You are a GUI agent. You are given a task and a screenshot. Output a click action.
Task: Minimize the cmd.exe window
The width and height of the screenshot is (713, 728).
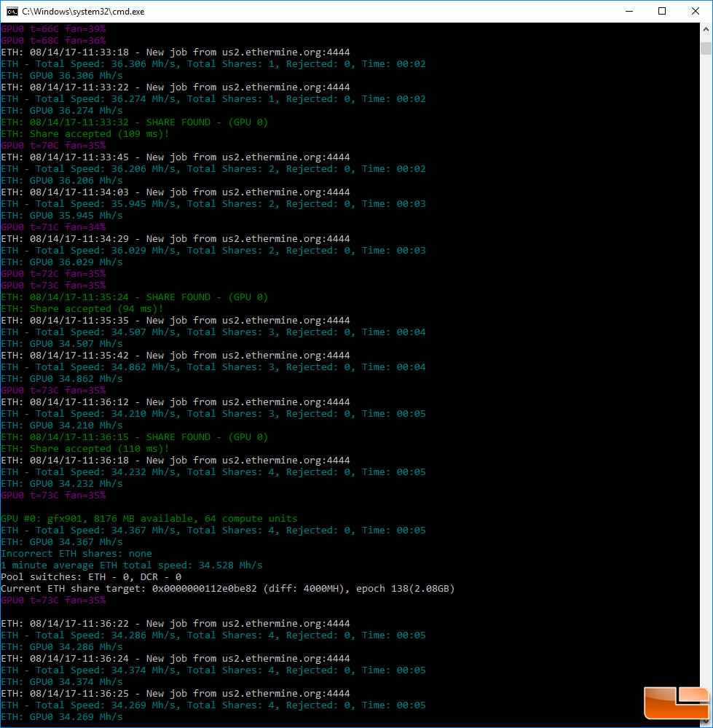[x=629, y=11]
